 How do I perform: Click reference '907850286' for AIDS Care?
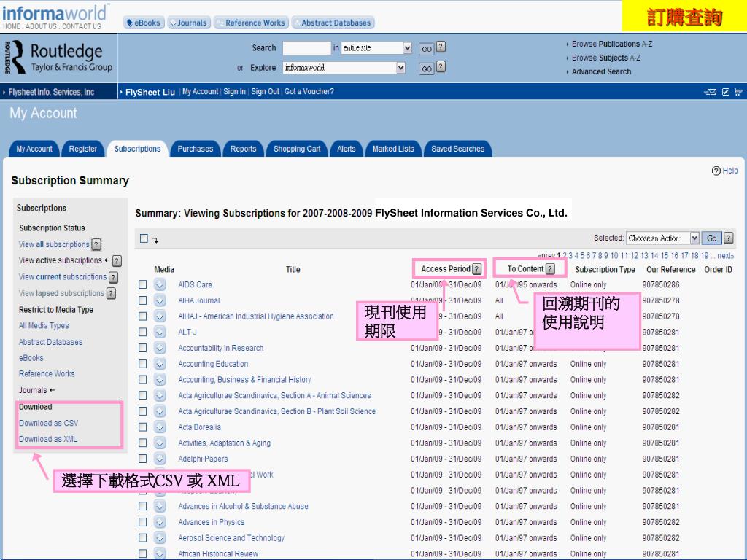pyautogui.click(x=661, y=285)
